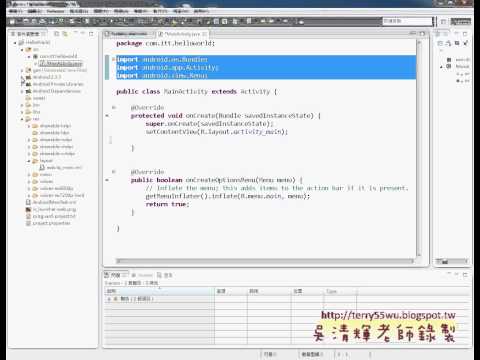Select Android Private Libraries tree item
Screen dimensions: 480x360
[x=54, y=84]
